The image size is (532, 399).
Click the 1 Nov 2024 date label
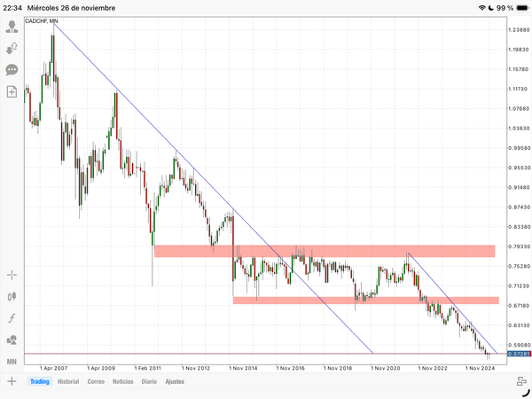(480, 368)
